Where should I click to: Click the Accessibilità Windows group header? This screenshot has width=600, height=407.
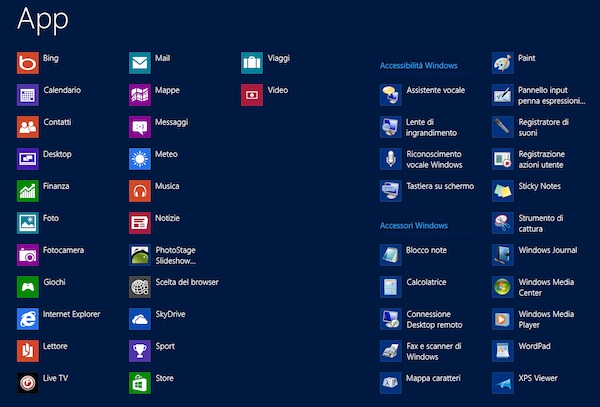(419, 65)
